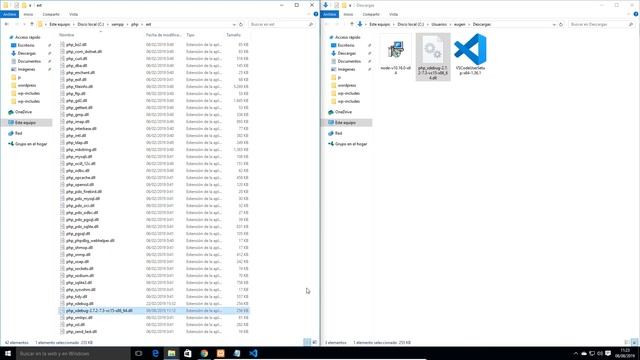The height and width of the screenshot is (360, 640).
Task: Open Vista tab in Descargas window
Action: (x=393, y=14)
